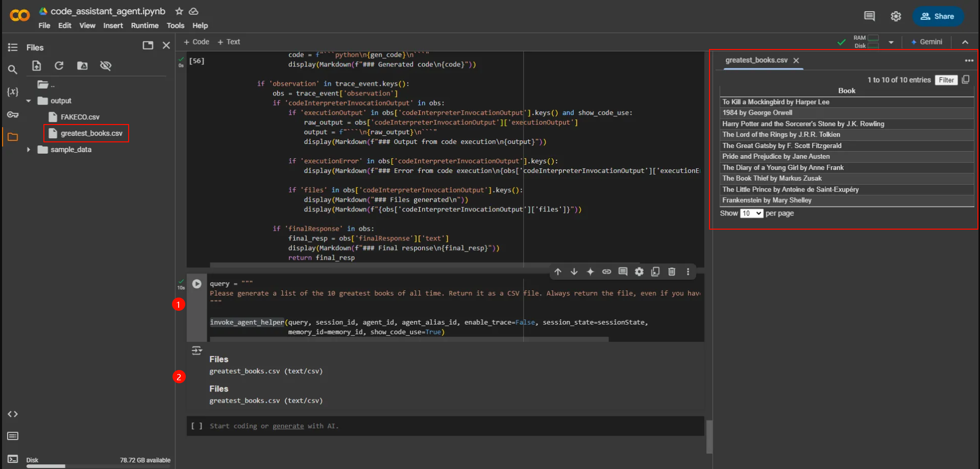Add a comment to cell
Image resolution: width=980 pixels, height=469 pixels.
(623, 271)
